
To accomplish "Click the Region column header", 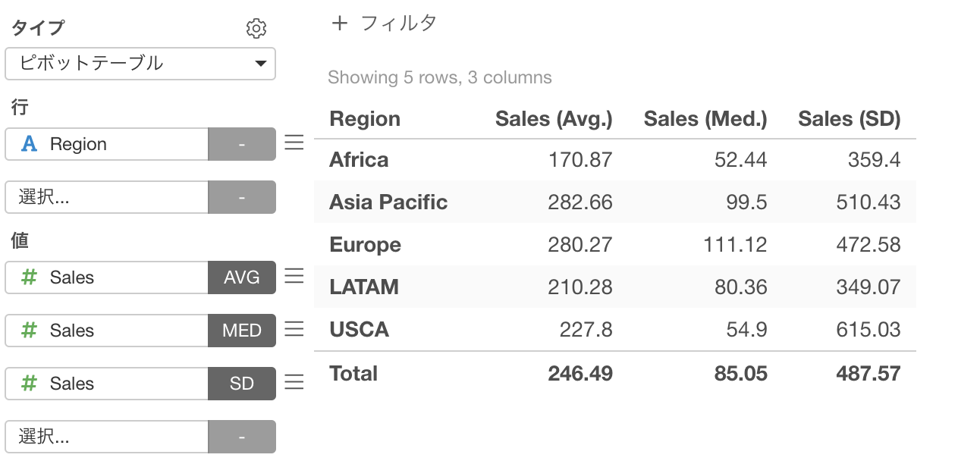I will tap(365, 119).
